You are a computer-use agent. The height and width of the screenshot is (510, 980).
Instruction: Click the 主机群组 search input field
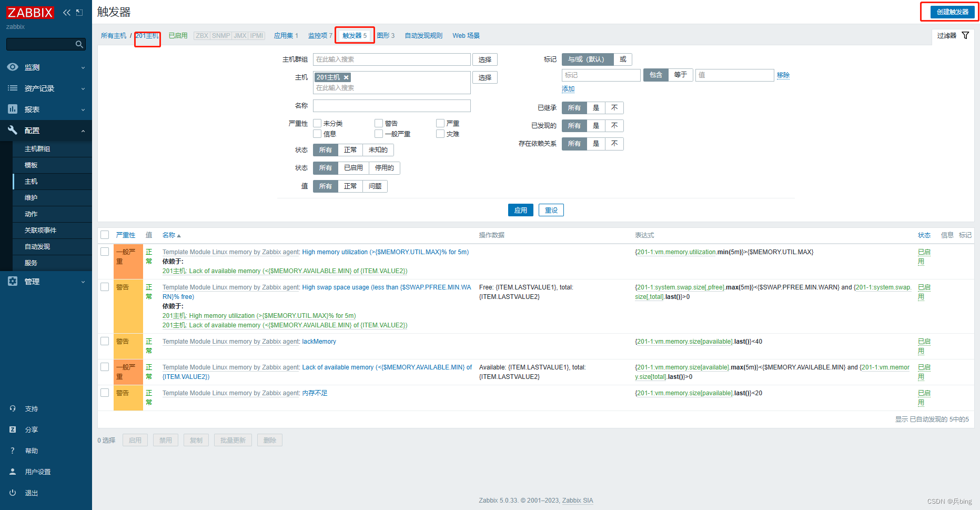point(392,59)
